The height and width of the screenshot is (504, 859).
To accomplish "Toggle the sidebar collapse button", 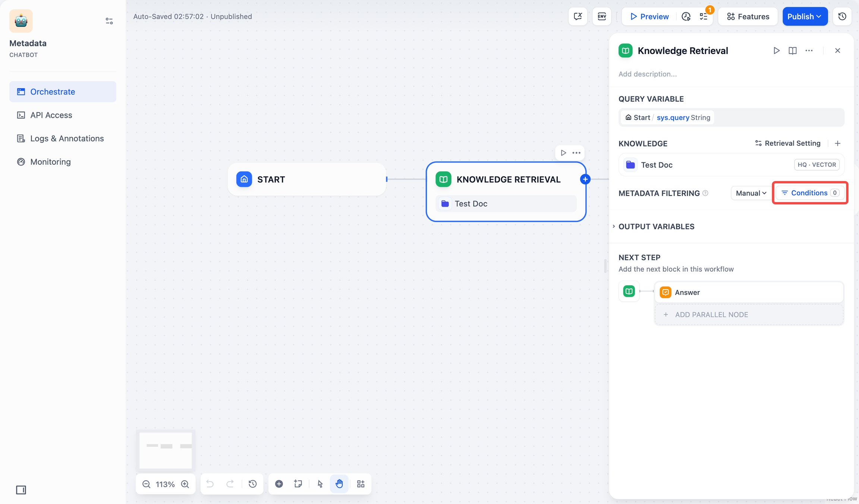I will 21,490.
